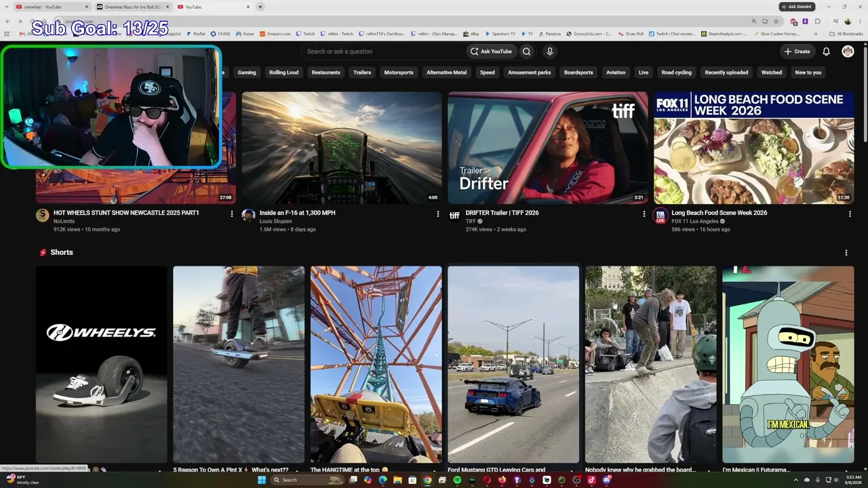Open YouTube notifications bell
Image resolution: width=868 pixels, height=488 pixels.
[x=826, y=52]
